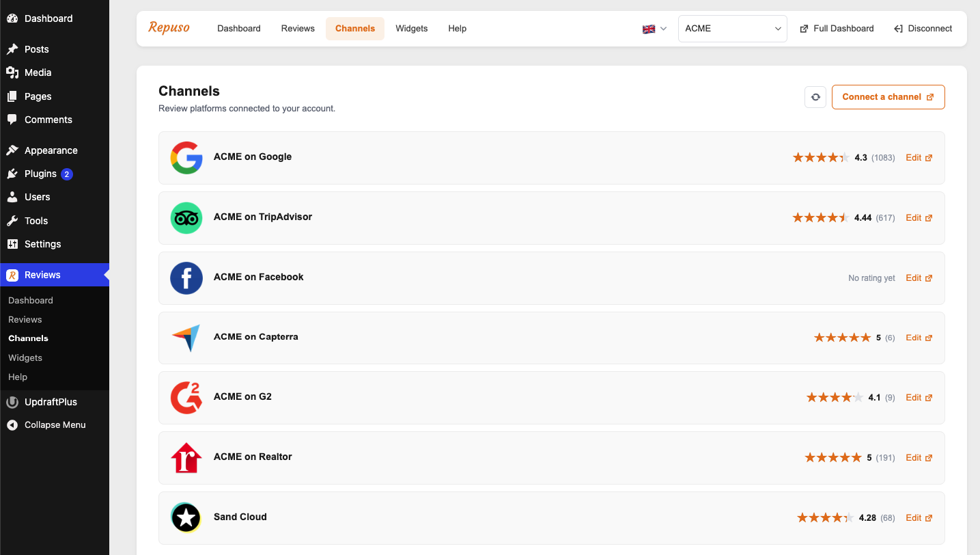Edit the ACME on Google channel
The image size is (980, 555).
point(919,158)
